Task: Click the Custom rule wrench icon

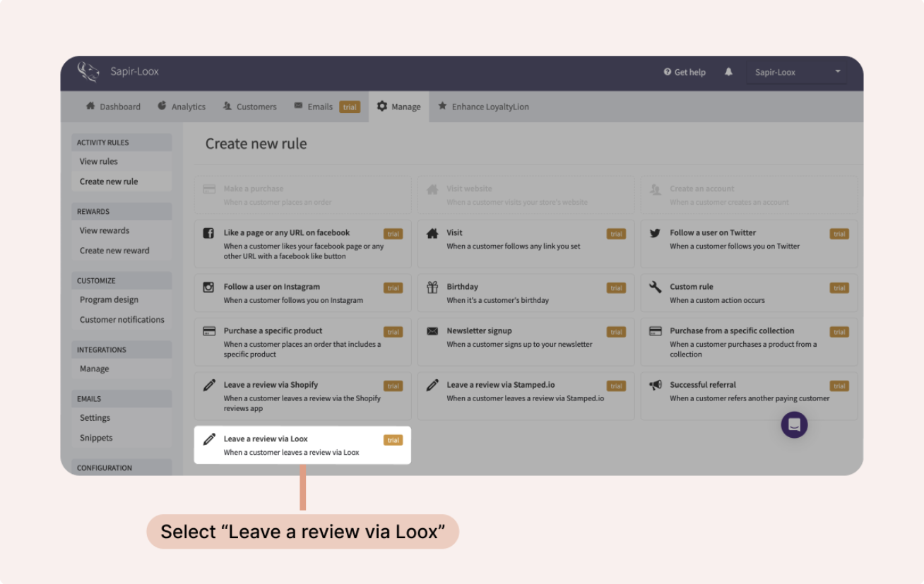Action: pos(655,287)
